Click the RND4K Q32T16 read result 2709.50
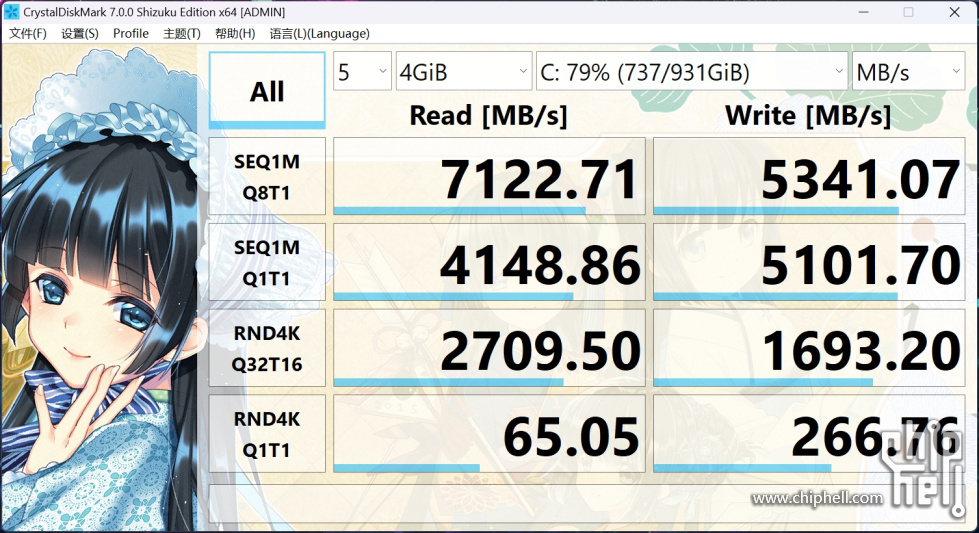979x533 pixels. 489,348
